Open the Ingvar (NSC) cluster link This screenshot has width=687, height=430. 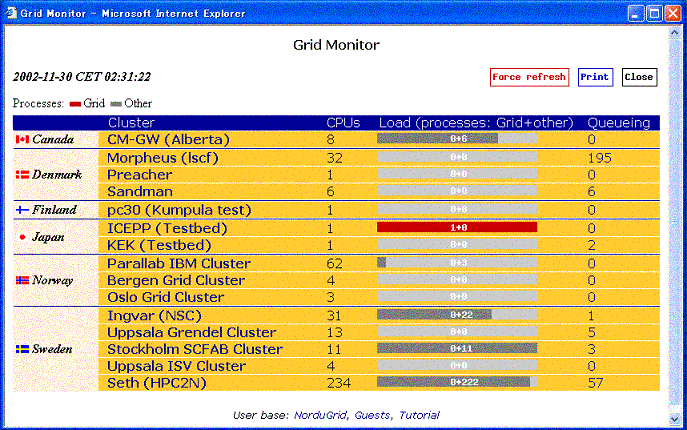[x=154, y=316]
